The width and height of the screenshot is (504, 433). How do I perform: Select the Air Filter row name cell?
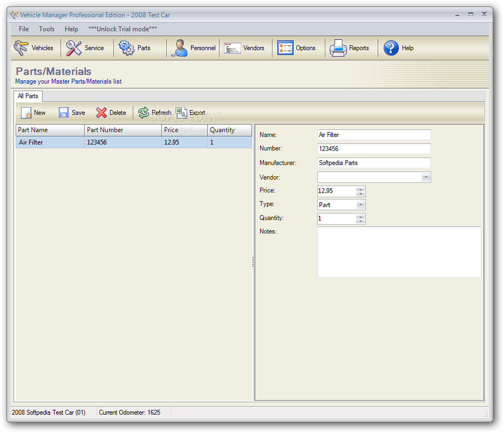[50, 142]
